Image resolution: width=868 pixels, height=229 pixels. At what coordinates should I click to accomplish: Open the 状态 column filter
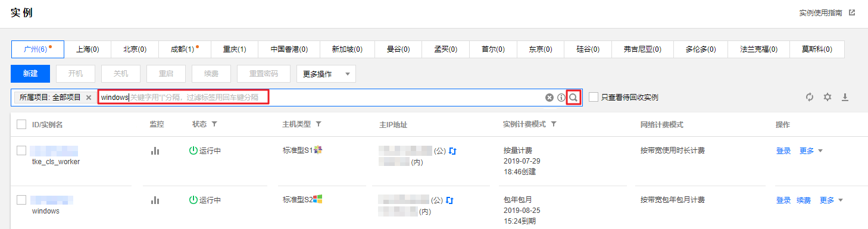[214, 124]
